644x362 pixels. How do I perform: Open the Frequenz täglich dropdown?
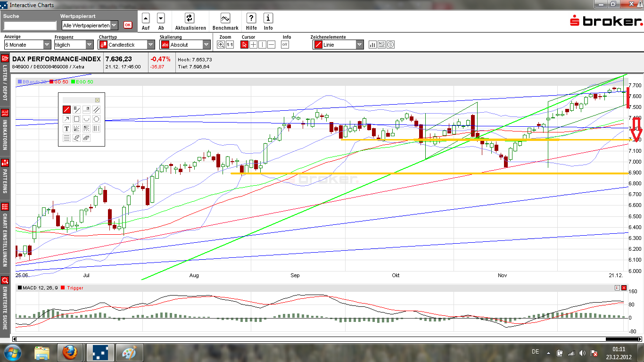point(74,45)
